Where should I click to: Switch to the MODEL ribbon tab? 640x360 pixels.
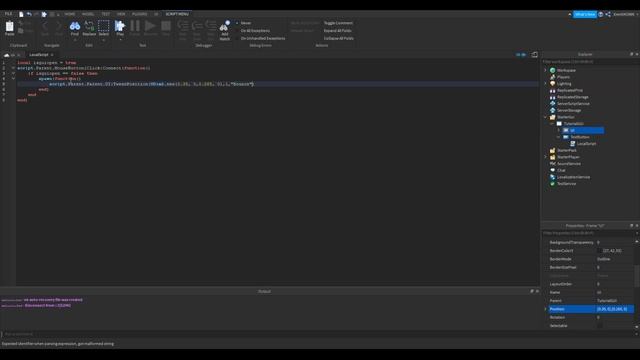pyautogui.click(x=88, y=14)
